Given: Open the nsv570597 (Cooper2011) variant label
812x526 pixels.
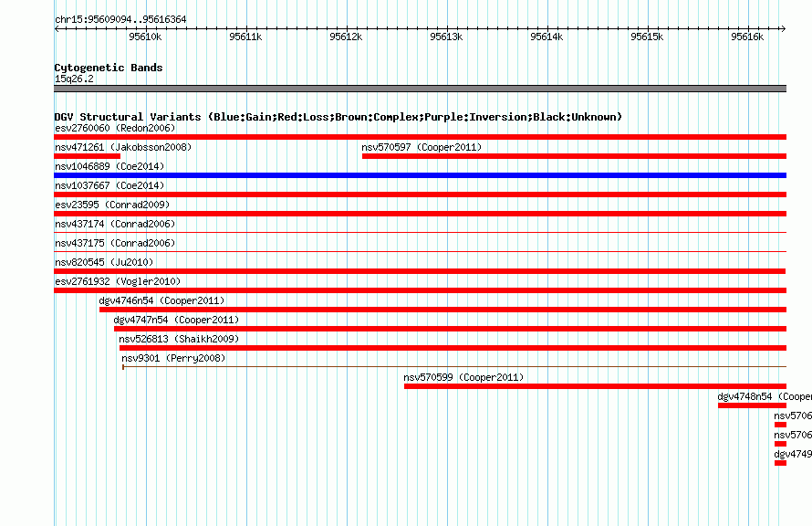Looking at the screenshot, I should (422, 147).
